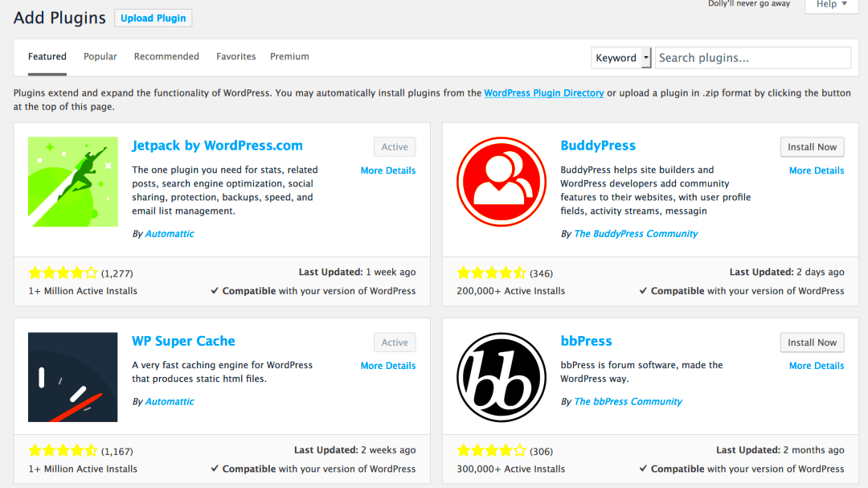Screen dimensions: 868x488
Task: Open the WordPress Plugin Directory link
Action: pos(544,93)
